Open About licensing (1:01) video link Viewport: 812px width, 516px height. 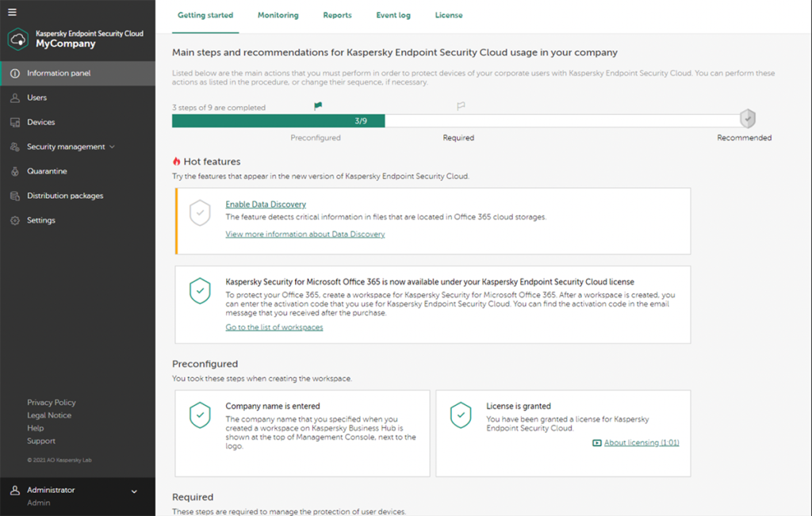(642, 443)
